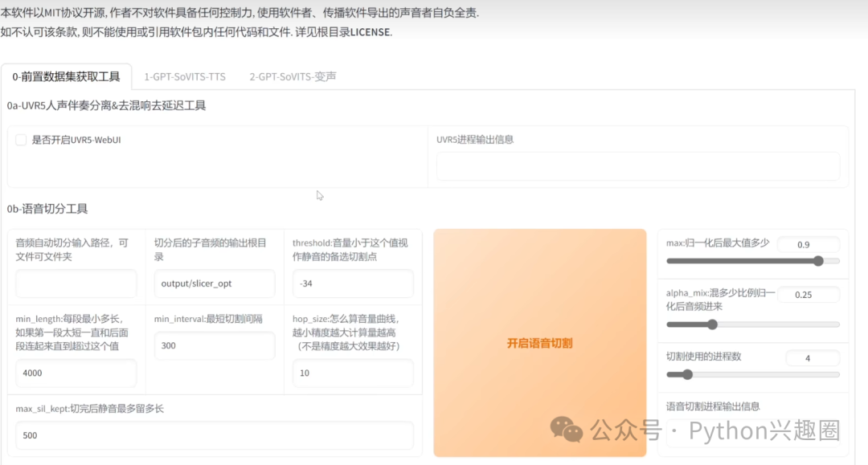This screenshot has height=465, width=868.
Task: Enable the 是否开启UVR5-WebUI checkbox
Action: pyautogui.click(x=21, y=140)
